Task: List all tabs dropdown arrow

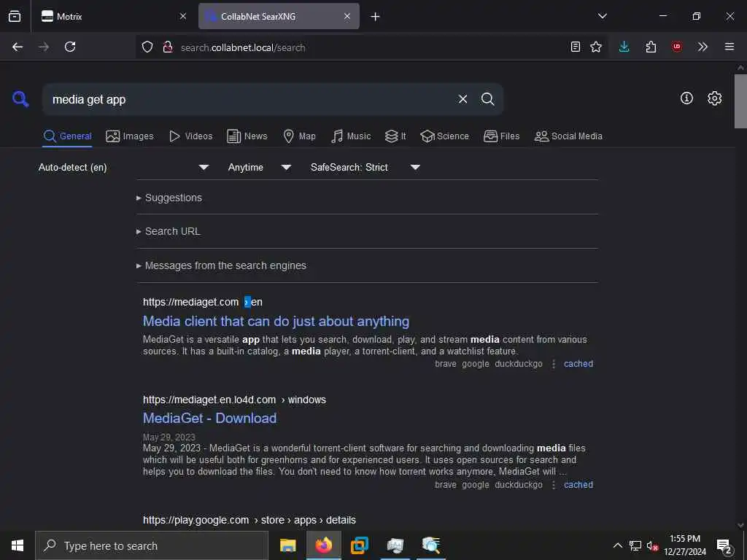Action: click(602, 16)
